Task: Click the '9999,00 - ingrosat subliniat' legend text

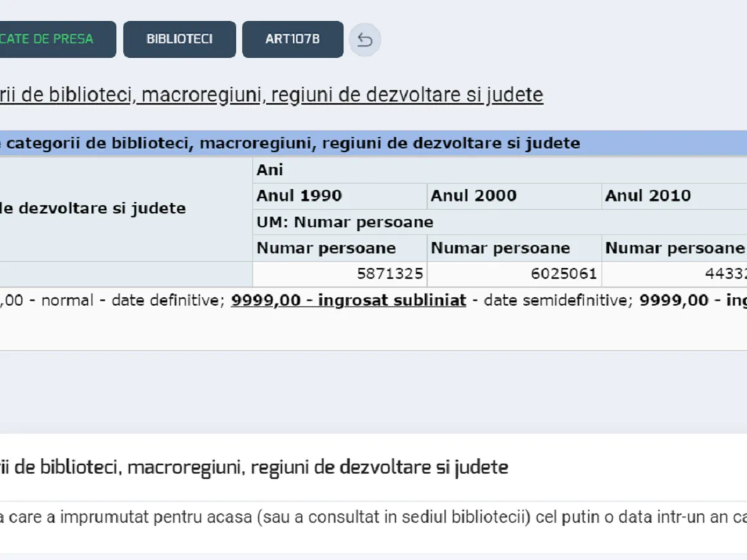Action: (348, 301)
